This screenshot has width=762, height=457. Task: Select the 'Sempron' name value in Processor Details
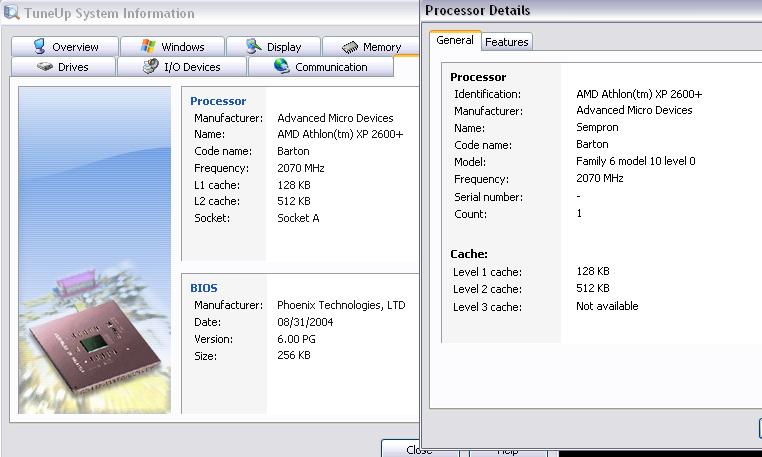(597, 127)
